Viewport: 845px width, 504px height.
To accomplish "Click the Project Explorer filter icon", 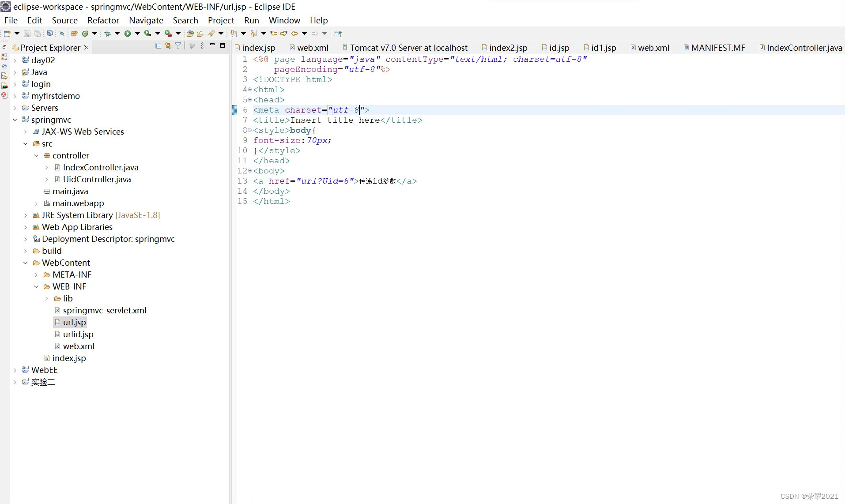I will pyautogui.click(x=178, y=45).
